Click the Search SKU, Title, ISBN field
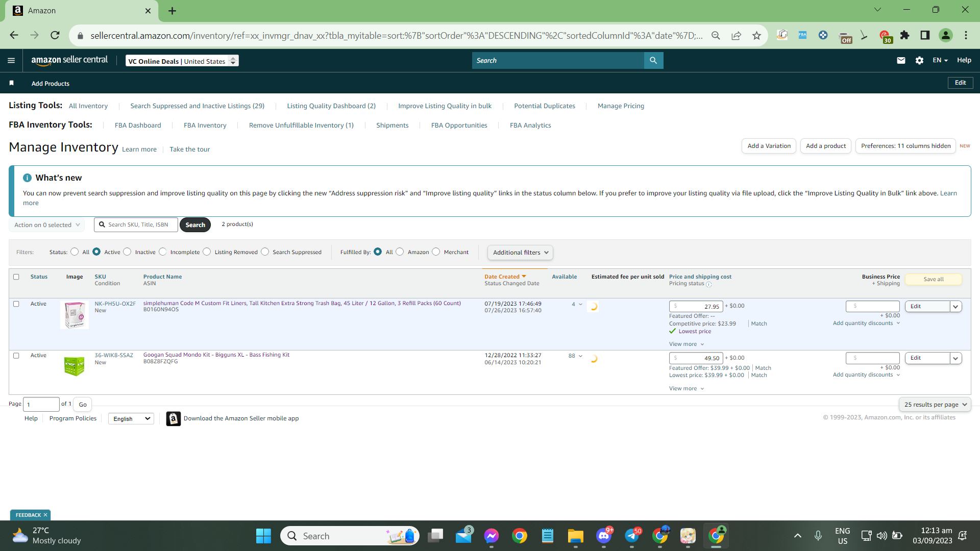Screen dimensions: 980x551 coord(136,225)
